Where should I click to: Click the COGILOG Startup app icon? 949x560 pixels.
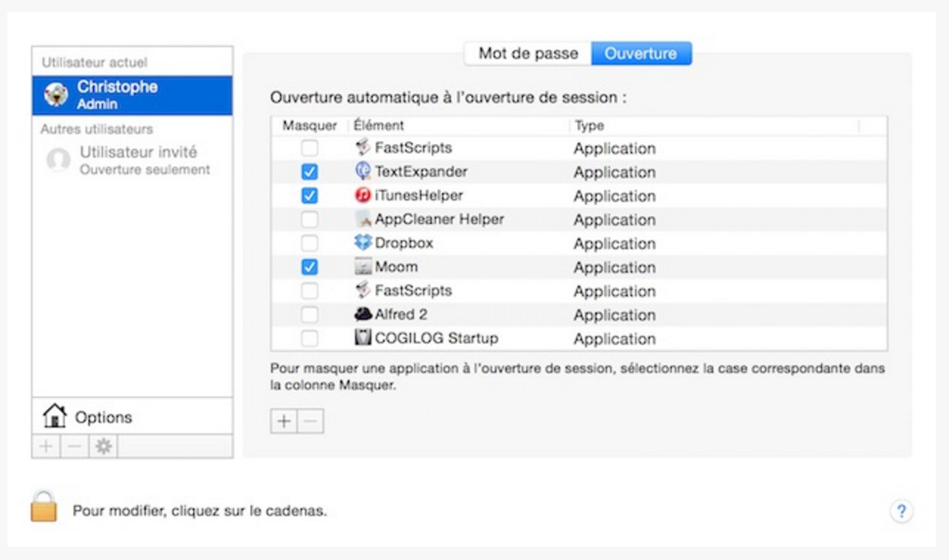pyautogui.click(x=363, y=338)
